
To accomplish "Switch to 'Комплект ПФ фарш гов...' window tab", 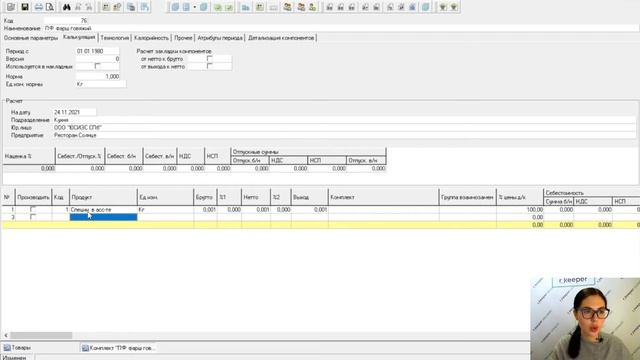I will pos(118,348).
